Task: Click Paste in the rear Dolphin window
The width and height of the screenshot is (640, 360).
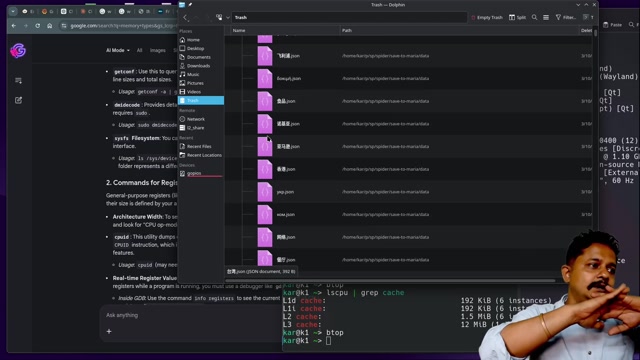Action: pyautogui.click(x=613, y=25)
